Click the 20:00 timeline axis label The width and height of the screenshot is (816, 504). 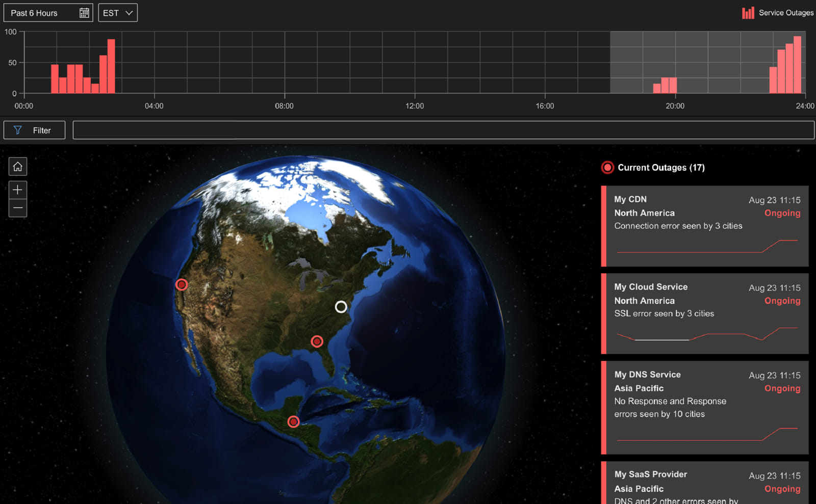[675, 106]
